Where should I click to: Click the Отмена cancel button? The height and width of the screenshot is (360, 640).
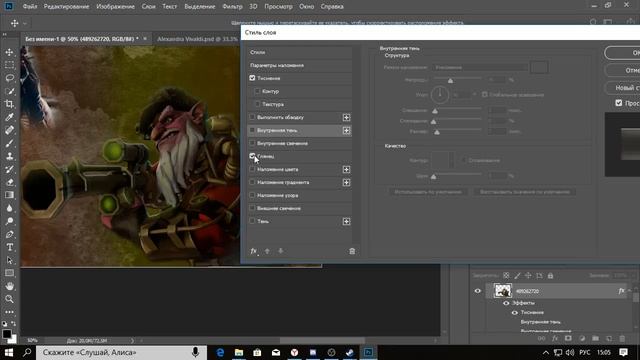click(x=622, y=70)
